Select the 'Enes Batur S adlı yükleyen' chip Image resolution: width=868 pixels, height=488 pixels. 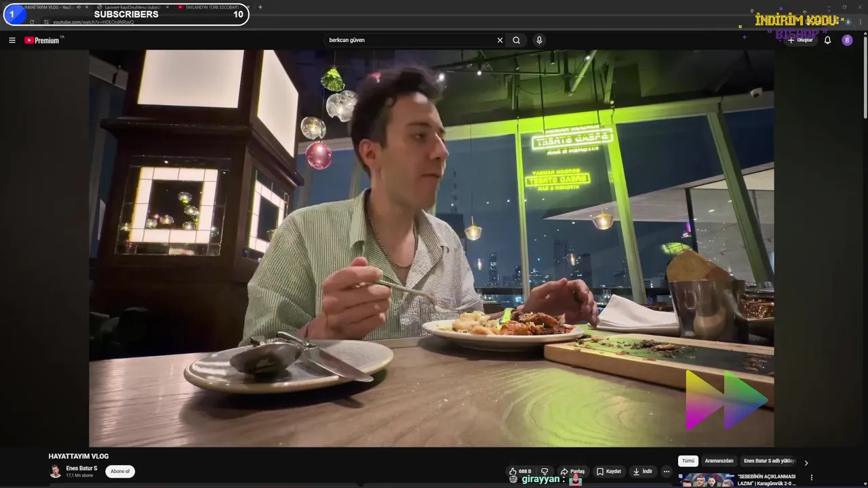tap(769, 461)
